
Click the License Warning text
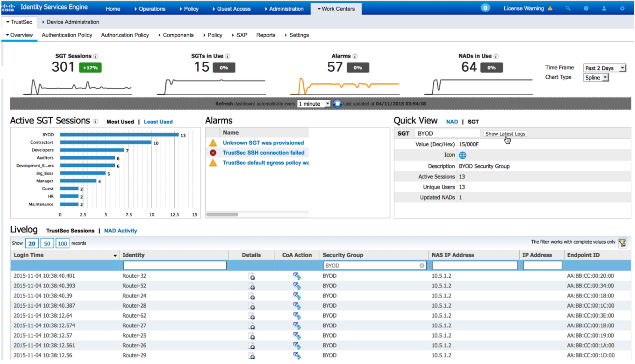coord(524,8)
